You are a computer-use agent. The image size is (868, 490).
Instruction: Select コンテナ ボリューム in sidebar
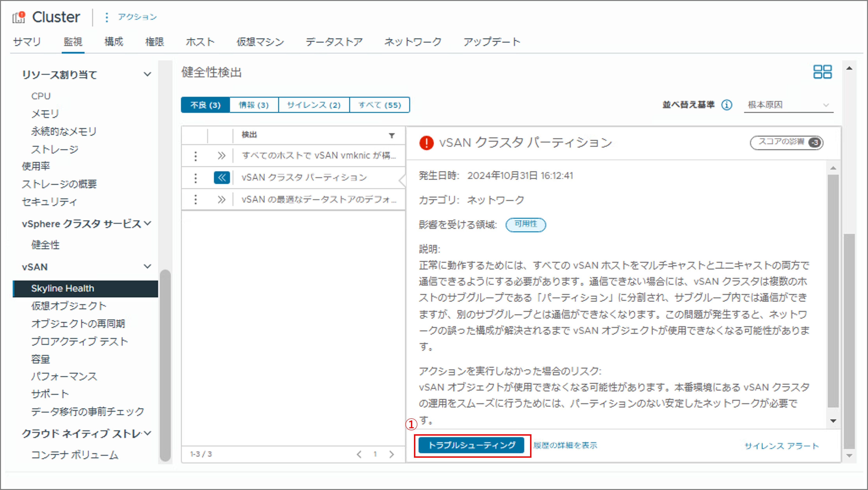click(x=75, y=455)
